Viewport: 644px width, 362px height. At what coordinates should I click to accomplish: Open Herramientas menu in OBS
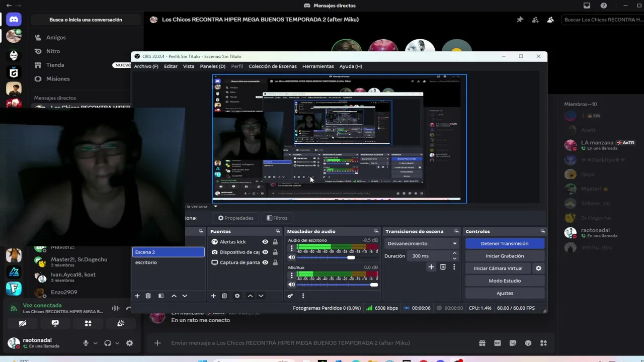click(318, 66)
